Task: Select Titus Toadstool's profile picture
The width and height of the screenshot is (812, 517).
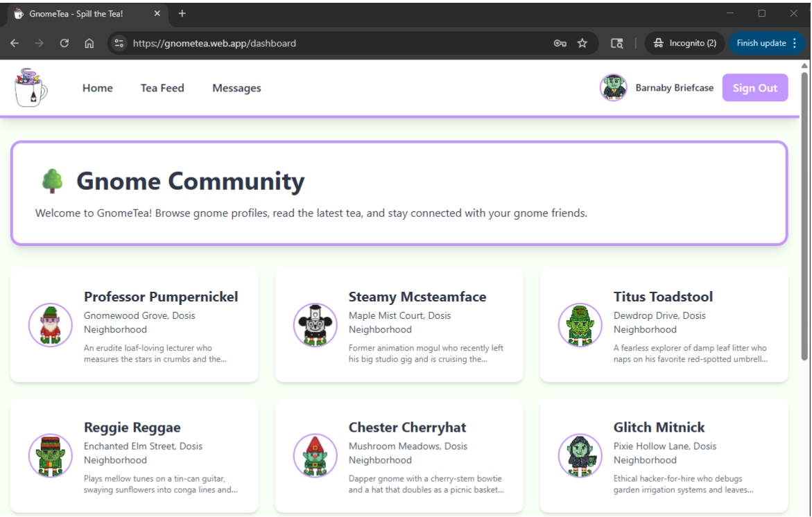Action: click(x=580, y=324)
